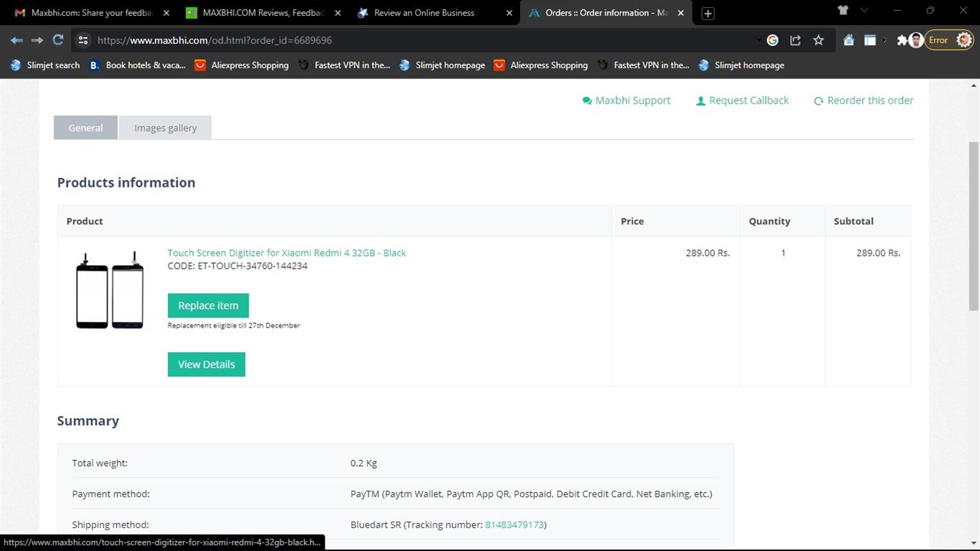
Task: Click the Product column header
Action: [x=85, y=221]
